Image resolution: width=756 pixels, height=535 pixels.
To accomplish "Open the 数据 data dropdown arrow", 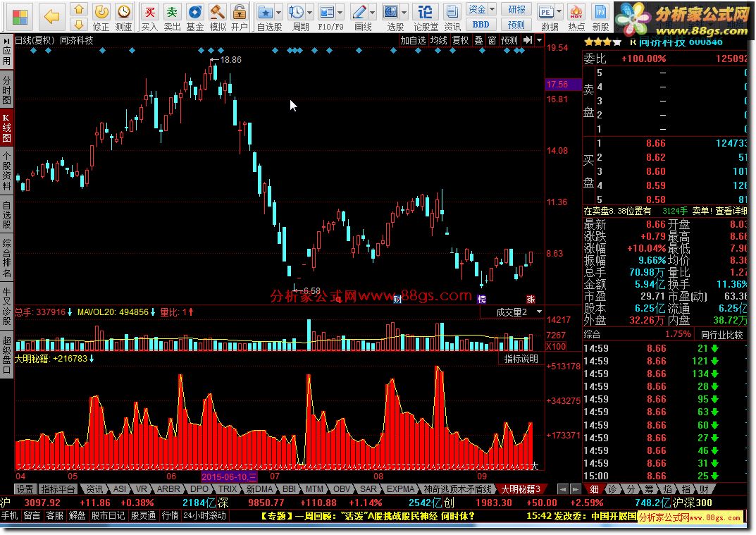I will click(559, 11).
